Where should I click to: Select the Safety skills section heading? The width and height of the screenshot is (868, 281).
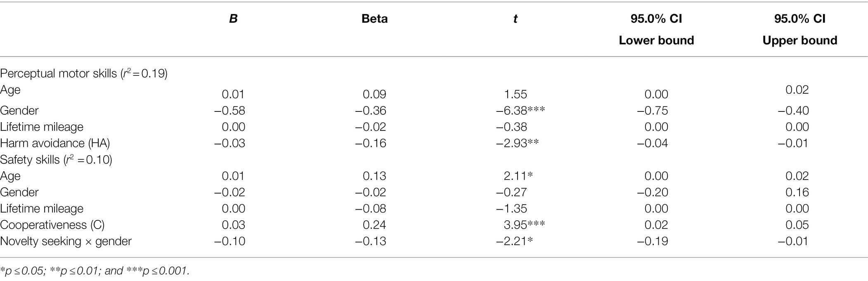[56, 160]
